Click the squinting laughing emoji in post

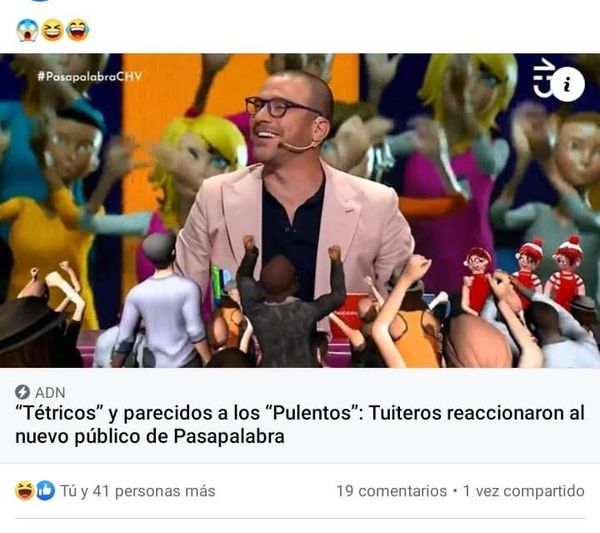52,30
